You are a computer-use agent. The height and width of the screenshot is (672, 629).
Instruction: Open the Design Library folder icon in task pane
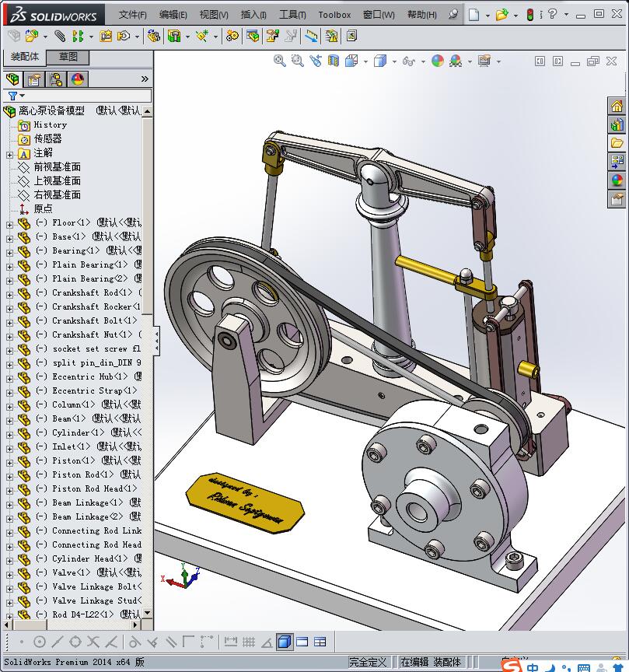(617, 143)
